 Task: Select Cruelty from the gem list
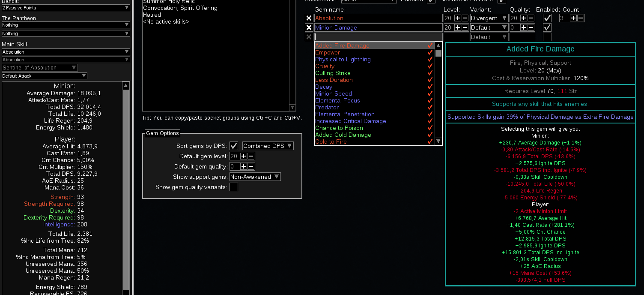pyautogui.click(x=375, y=66)
